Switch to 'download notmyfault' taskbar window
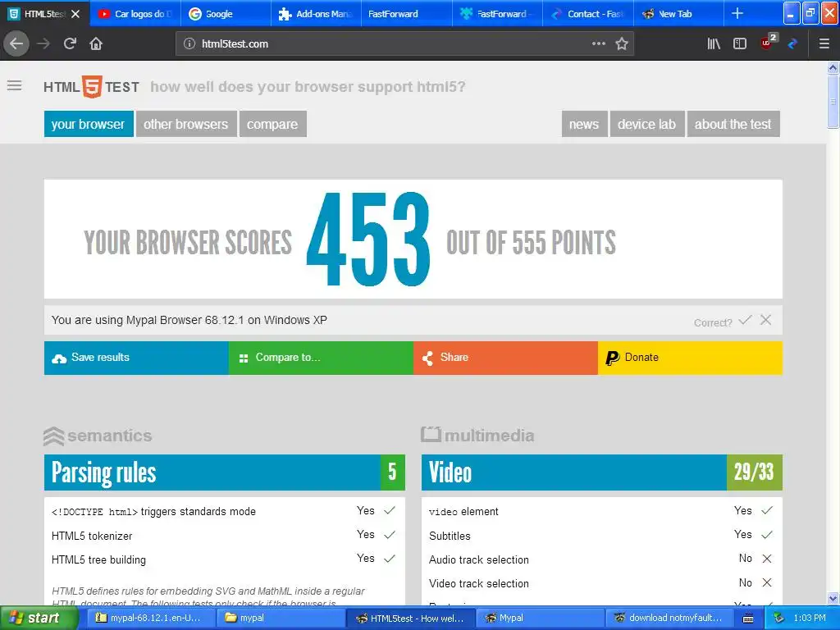The height and width of the screenshot is (630, 840). pos(670,618)
